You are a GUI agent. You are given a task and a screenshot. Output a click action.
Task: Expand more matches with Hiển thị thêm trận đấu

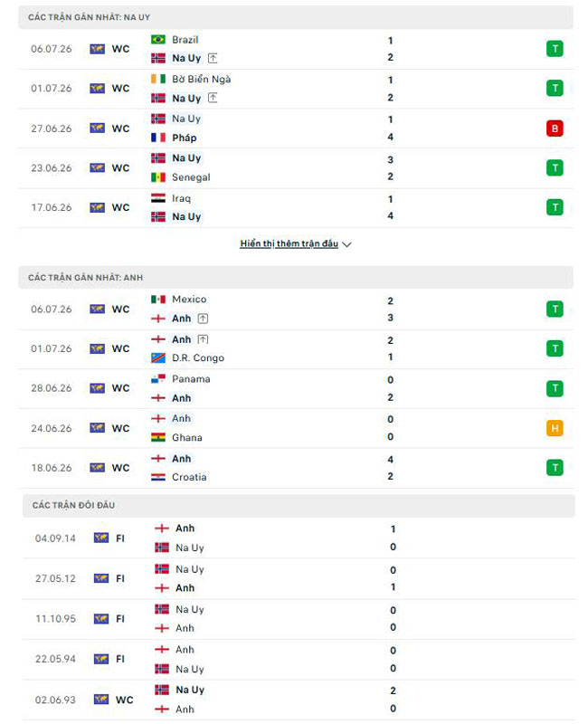tap(289, 243)
